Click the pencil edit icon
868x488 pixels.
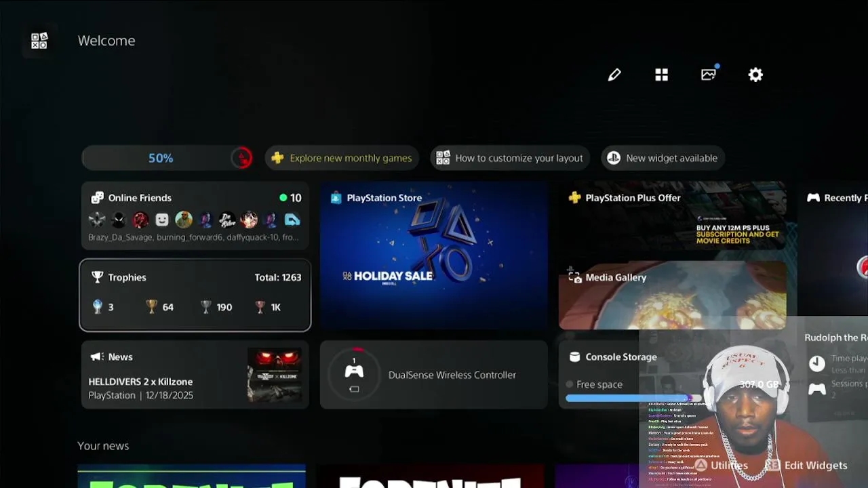614,75
